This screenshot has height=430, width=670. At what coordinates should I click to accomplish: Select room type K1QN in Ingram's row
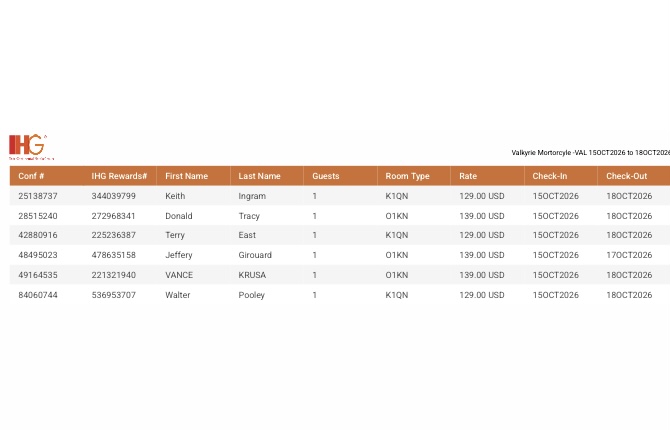[x=397, y=196]
